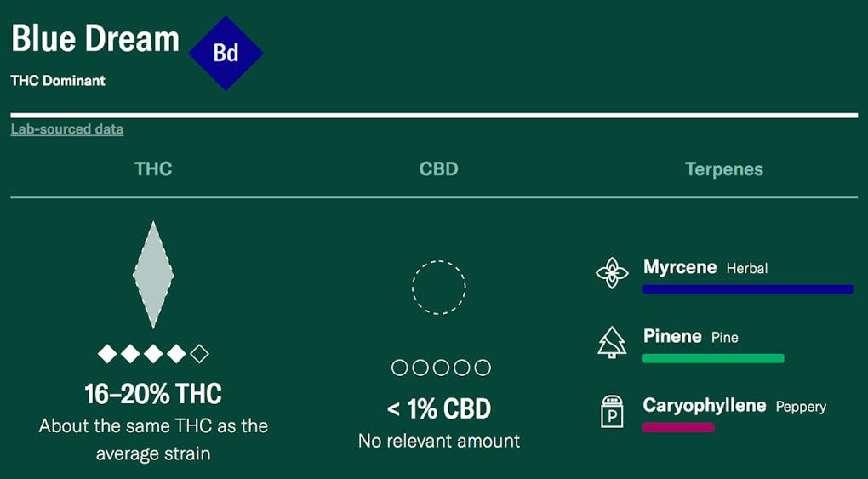868x479 pixels.
Task: Switch to the Terpenes column header
Action: click(724, 168)
